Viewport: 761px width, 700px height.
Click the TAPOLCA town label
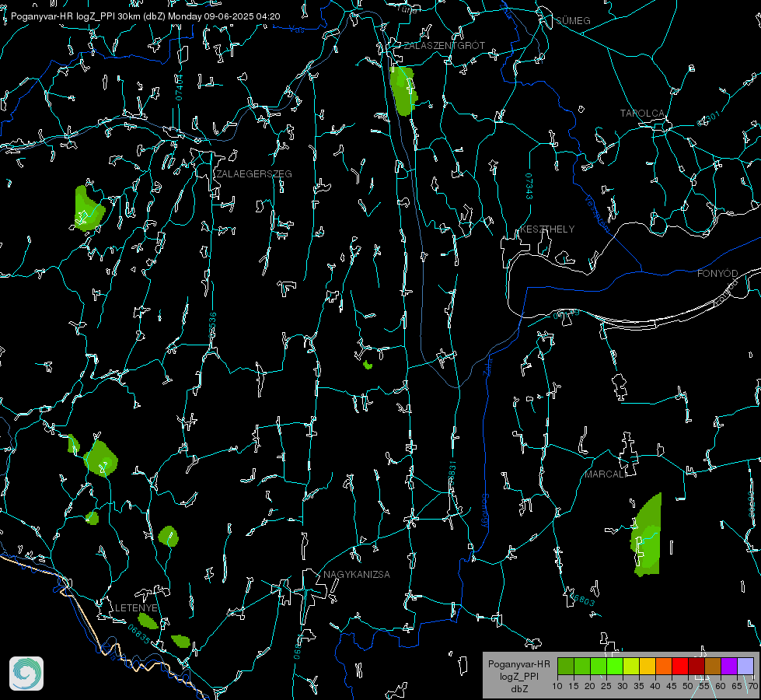coord(642,114)
